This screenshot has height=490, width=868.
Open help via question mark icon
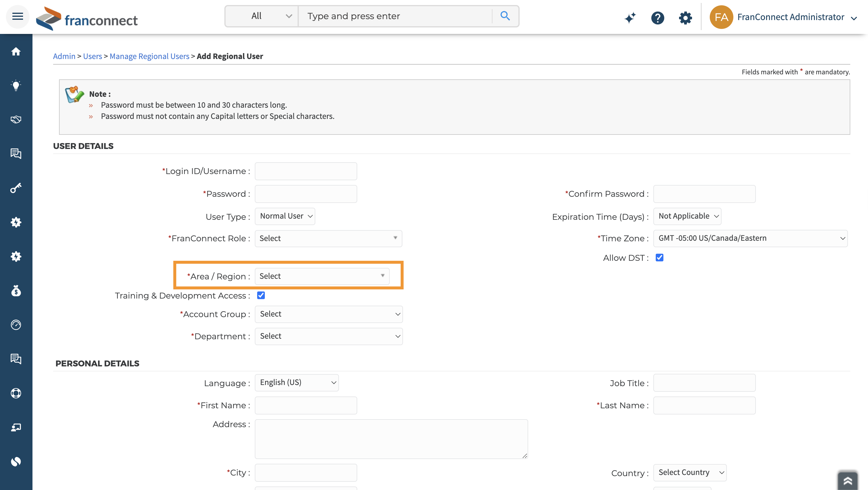pyautogui.click(x=657, y=17)
